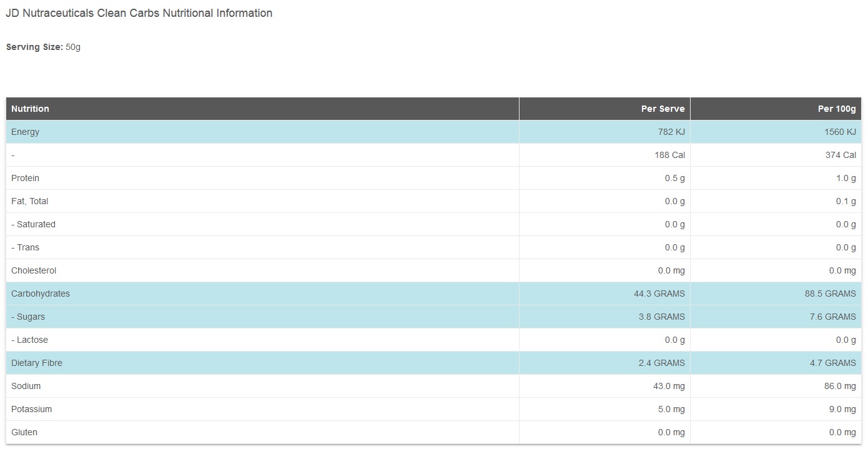Select the Fat, Total row label

click(29, 201)
